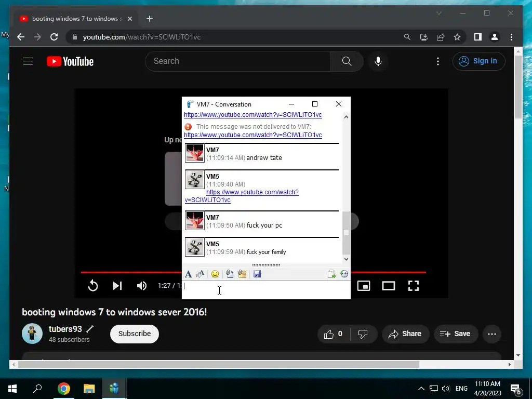
Task: Click the send-folder icon in chat toolbar
Action: [x=242, y=274]
